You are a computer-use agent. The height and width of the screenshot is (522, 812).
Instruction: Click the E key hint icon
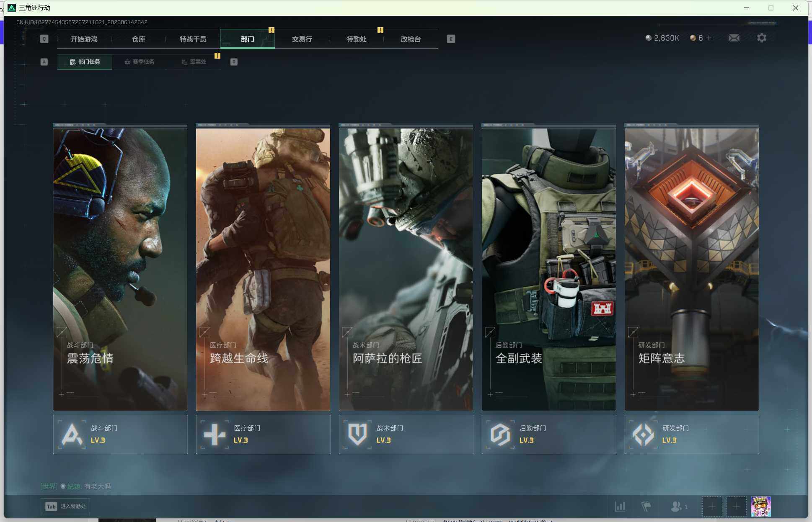point(451,39)
